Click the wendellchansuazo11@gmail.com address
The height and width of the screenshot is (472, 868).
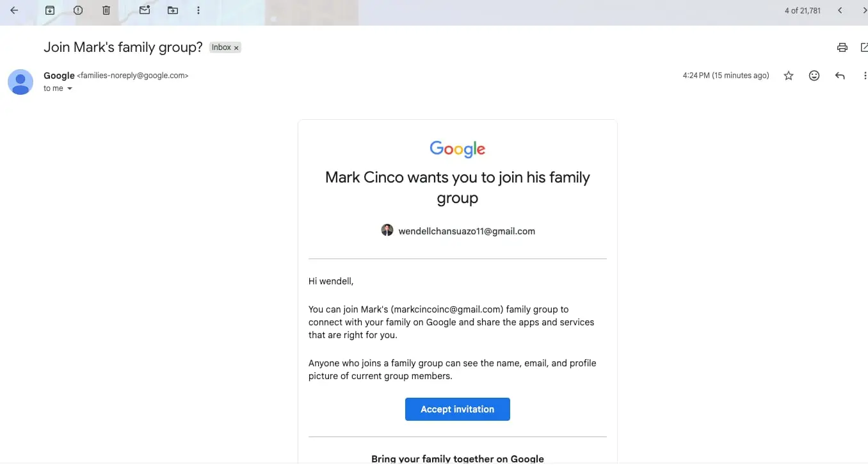point(467,231)
